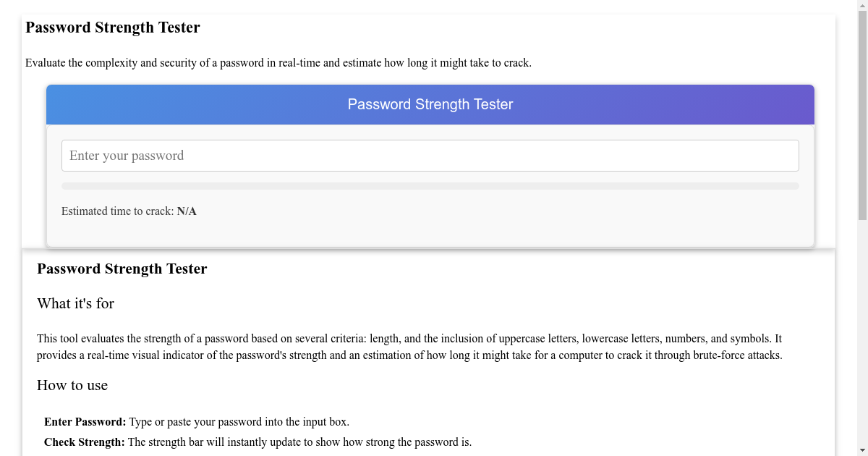Click the password input field
The width and height of the screenshot is (868, 456).
(x=430, y=155)
